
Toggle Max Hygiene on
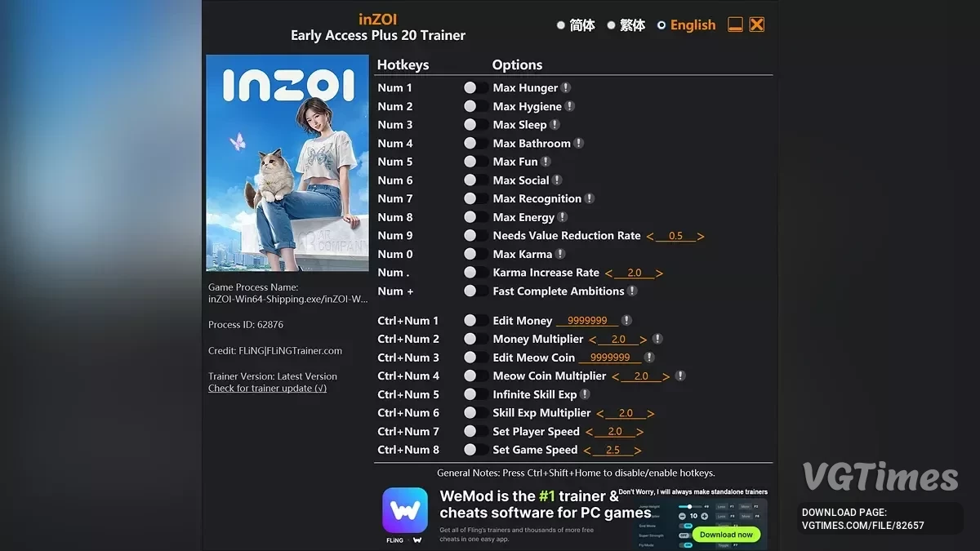tap(471, 106)
